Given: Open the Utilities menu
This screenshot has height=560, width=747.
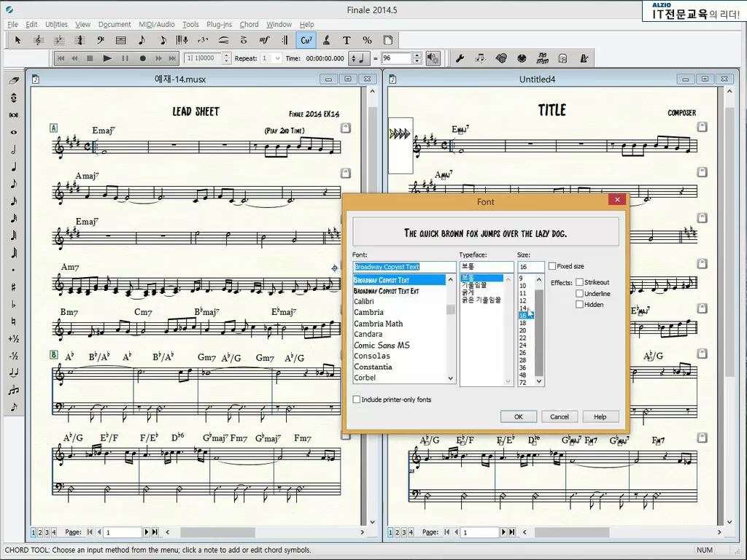Looking at the screenshot, I should pyautogui.click(x=56, y=24).
